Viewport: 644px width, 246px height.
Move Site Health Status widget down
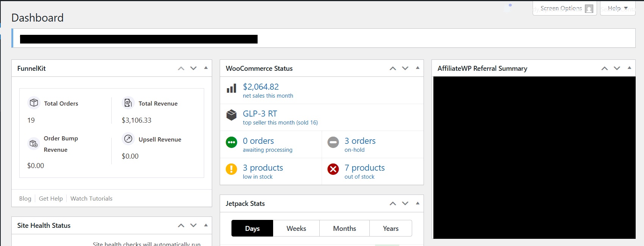click(194, 226)
